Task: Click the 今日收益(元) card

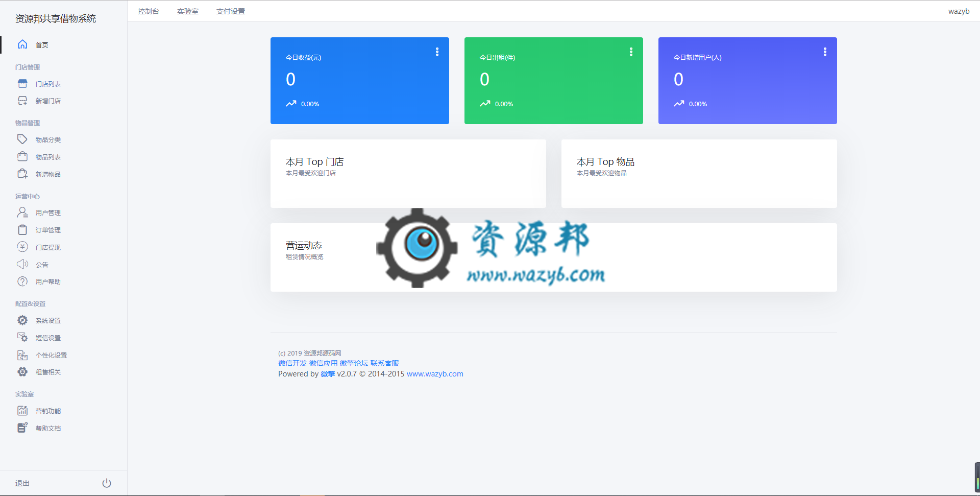Action: pyautogui.click(x=360, y=81)
